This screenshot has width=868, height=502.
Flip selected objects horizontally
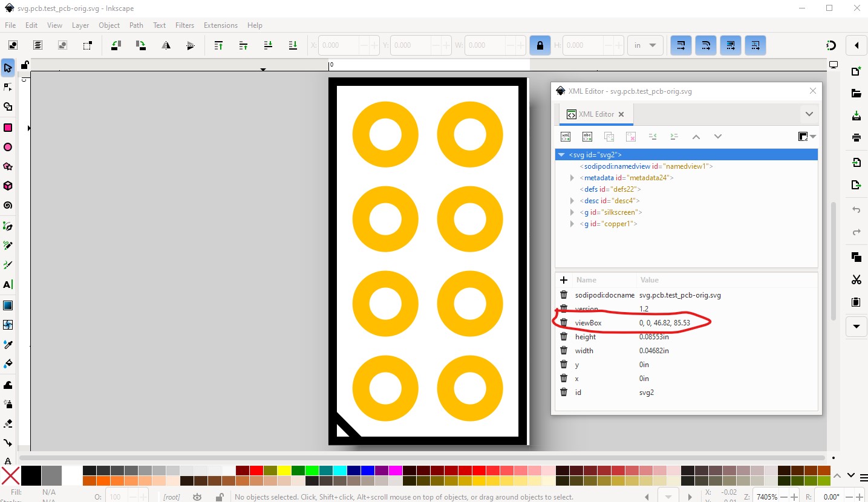click(166, 45)
